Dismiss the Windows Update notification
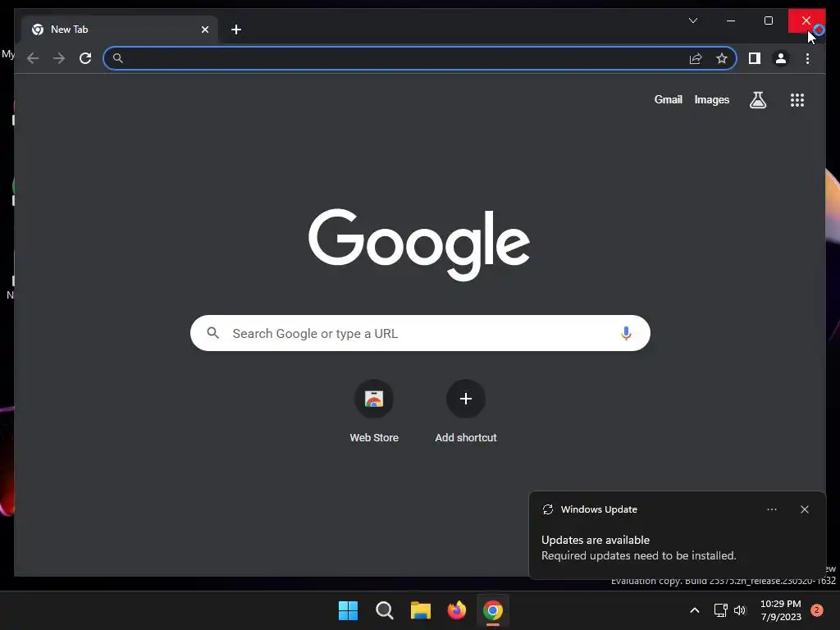This screenshot has width=840, height=630. click(x=804, y=509)
